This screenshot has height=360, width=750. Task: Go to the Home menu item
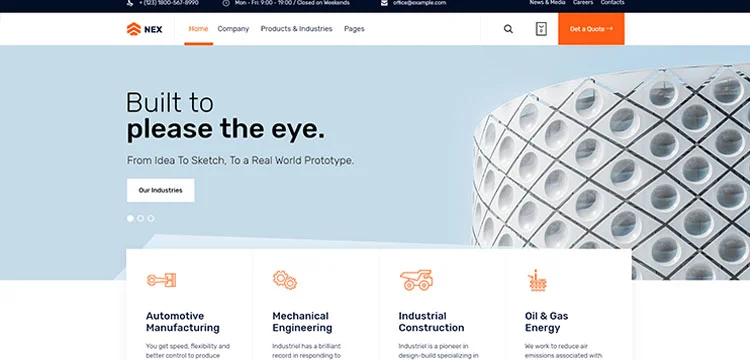click(198, 29)
